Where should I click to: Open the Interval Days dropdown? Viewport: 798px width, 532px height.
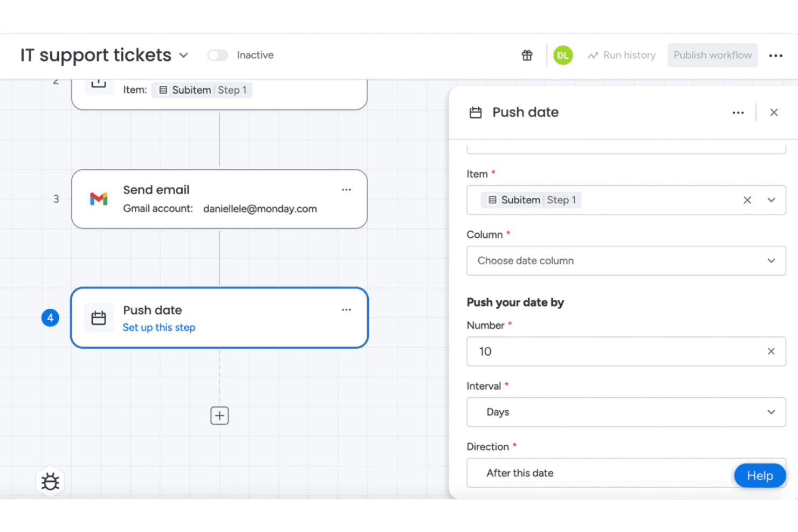pyautogui.click(x=626, y=412)
